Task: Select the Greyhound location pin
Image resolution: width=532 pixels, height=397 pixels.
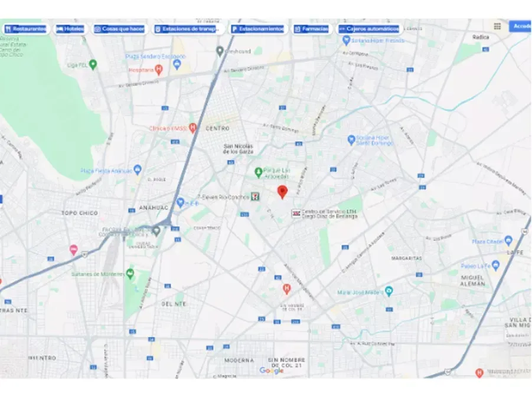Action: 220,51
